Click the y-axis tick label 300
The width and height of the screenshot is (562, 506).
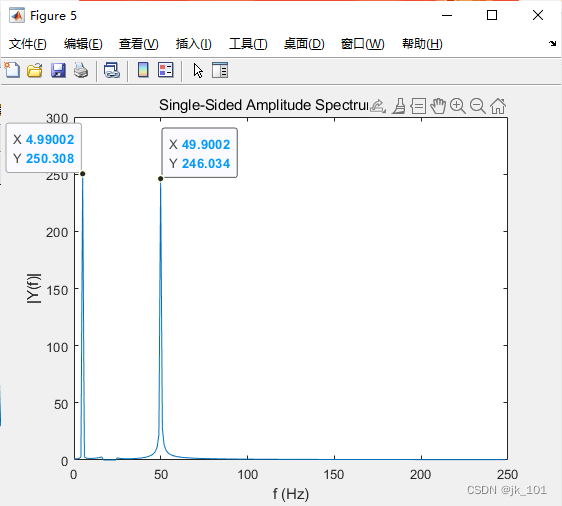tap(57, 118)
